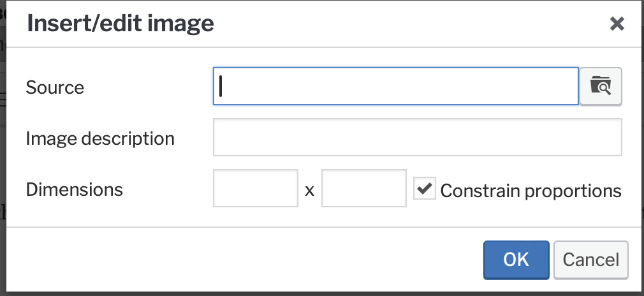Click the Source label

point(55,87)
